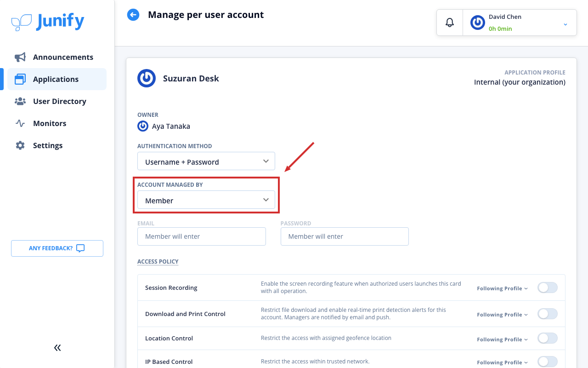
Task: Enable the IP Based Control switch
Action: tap(548, 362)
